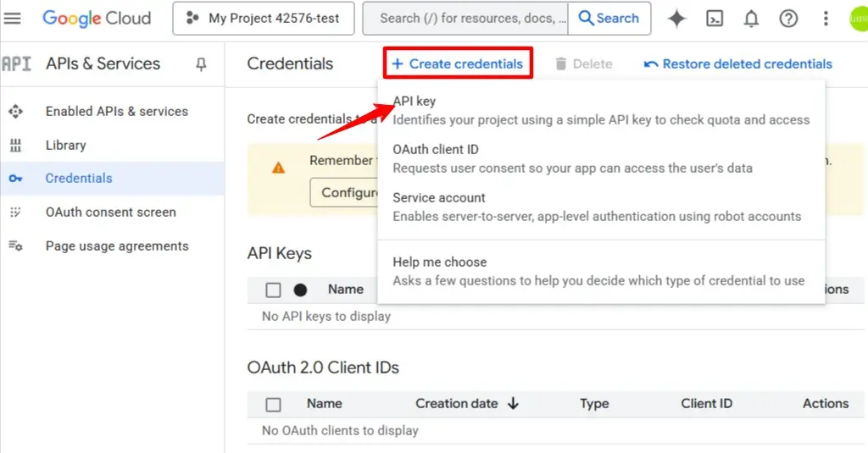Screen dimensions: 868x453
Task: Click the API product icon in sidebar header
Action: [16, 64]
